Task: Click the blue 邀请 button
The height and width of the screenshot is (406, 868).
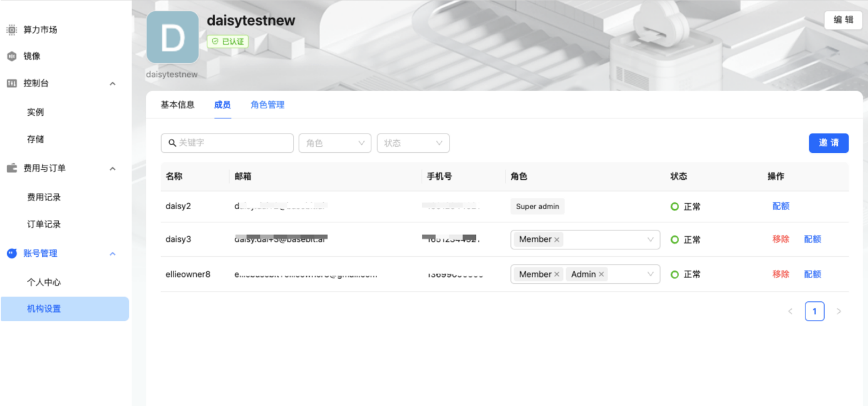Action: click(x=829, y=143)
